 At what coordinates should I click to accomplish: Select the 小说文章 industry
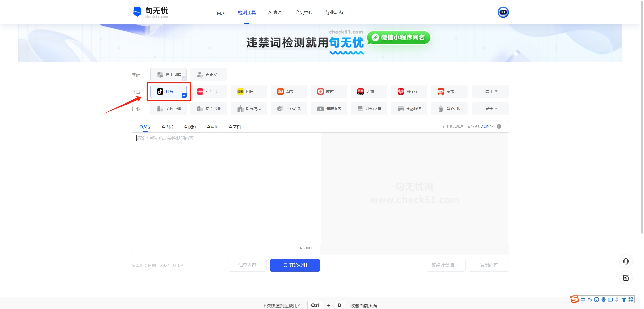(369, 109)
